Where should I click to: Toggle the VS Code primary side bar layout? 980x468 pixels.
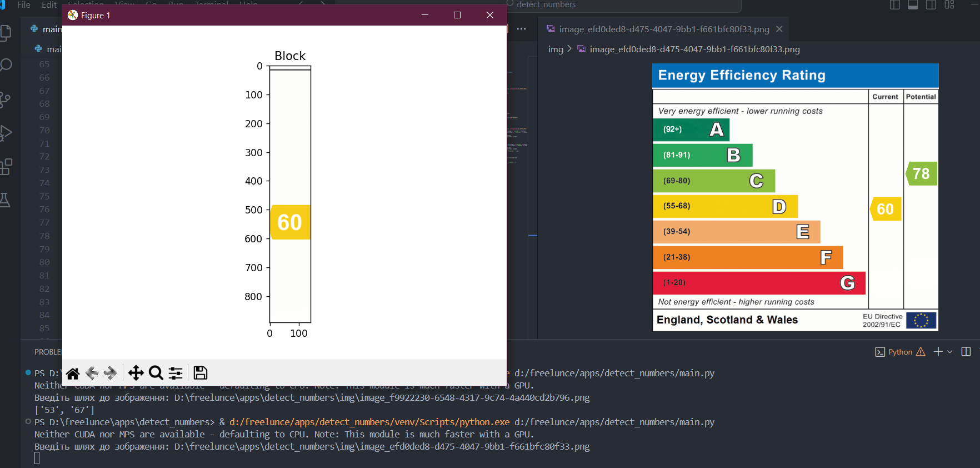[x=894, y=5]
